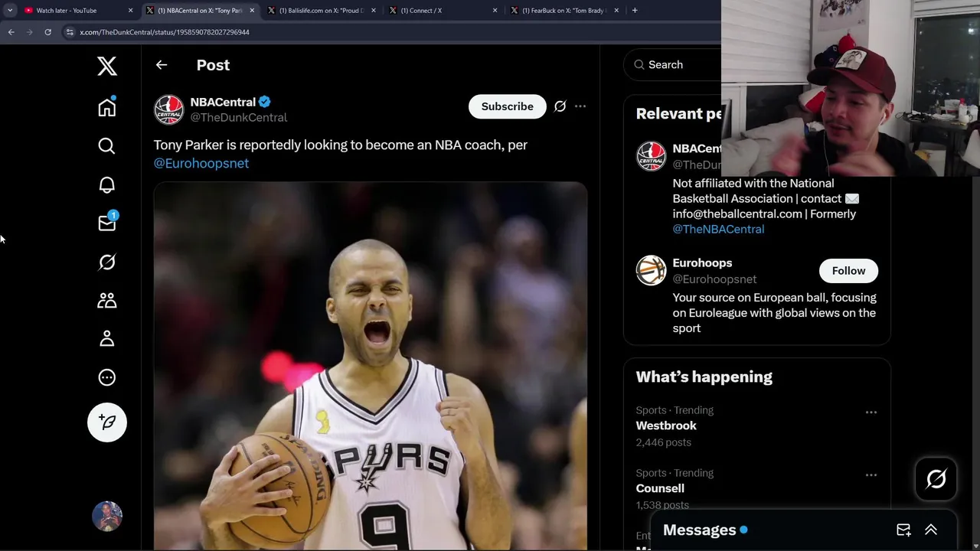Switch to Connect / X tab

[x=443, y=10]
